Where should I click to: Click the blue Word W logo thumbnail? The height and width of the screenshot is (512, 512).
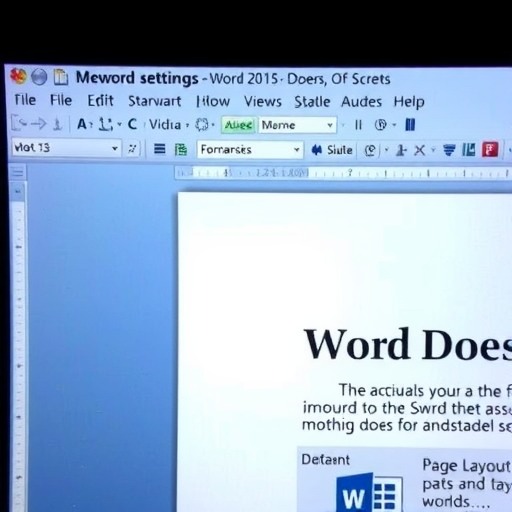click(369, 493)
